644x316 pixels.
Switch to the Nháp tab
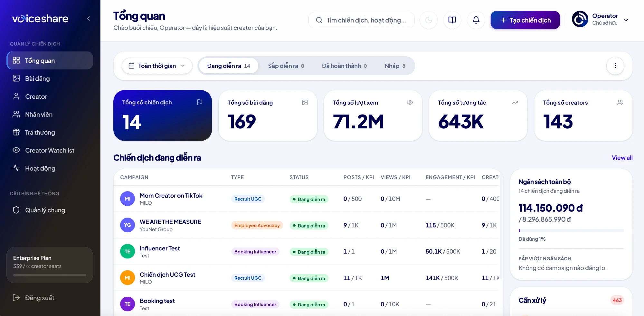(395, 66)
